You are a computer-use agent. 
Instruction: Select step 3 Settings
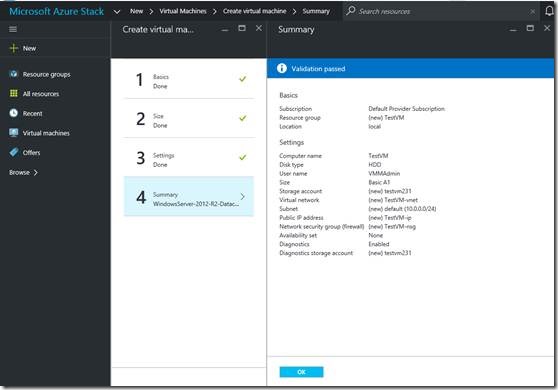[x=189, y=158]
